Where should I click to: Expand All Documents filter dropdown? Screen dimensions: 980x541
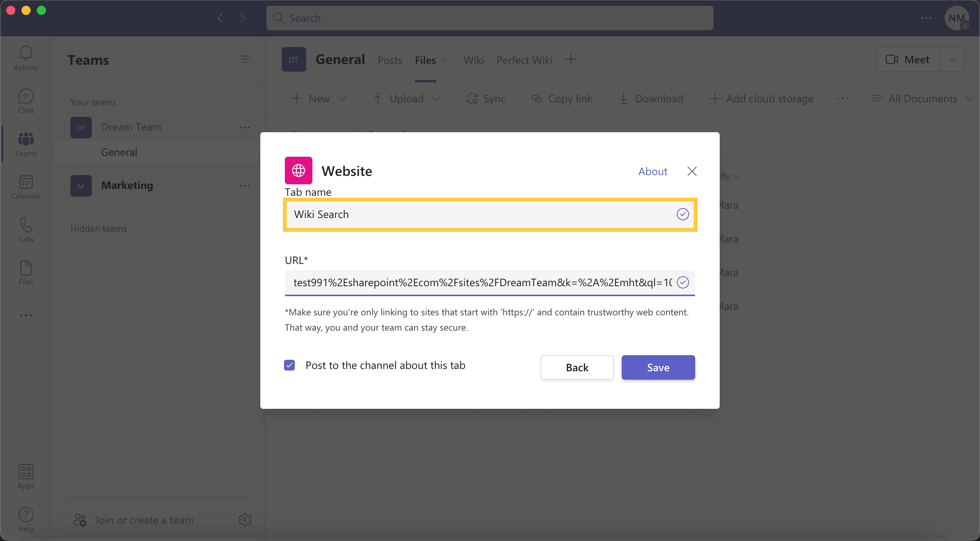coord(969,98)
